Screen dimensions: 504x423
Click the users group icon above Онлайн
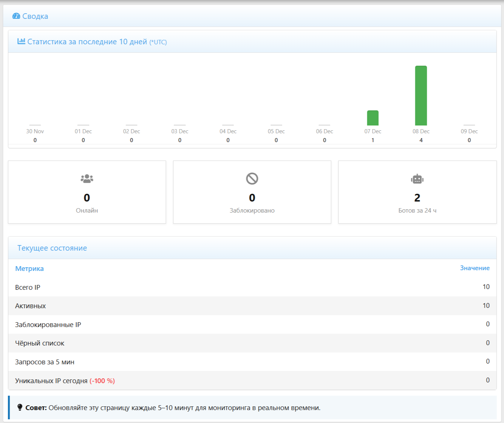point(87,179)
